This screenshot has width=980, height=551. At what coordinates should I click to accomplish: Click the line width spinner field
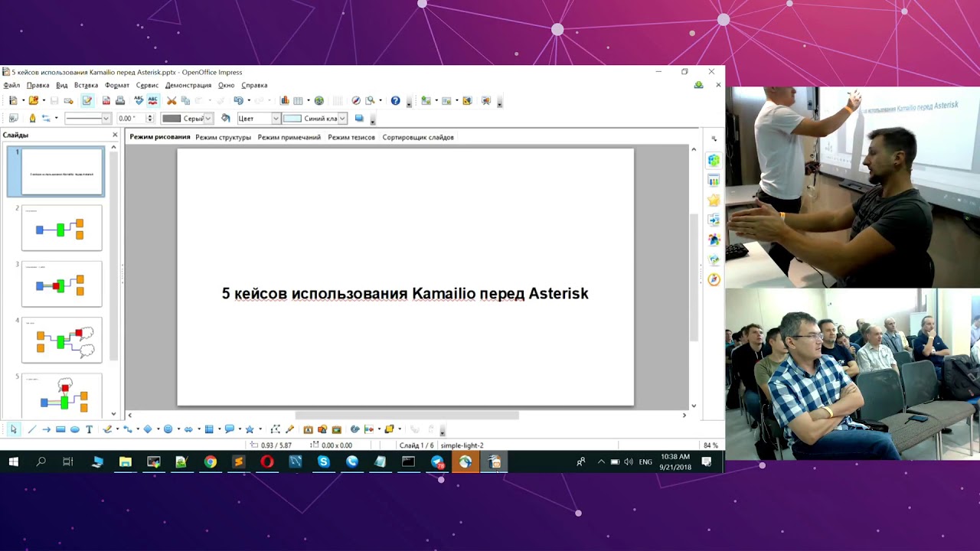pos(136,119)
